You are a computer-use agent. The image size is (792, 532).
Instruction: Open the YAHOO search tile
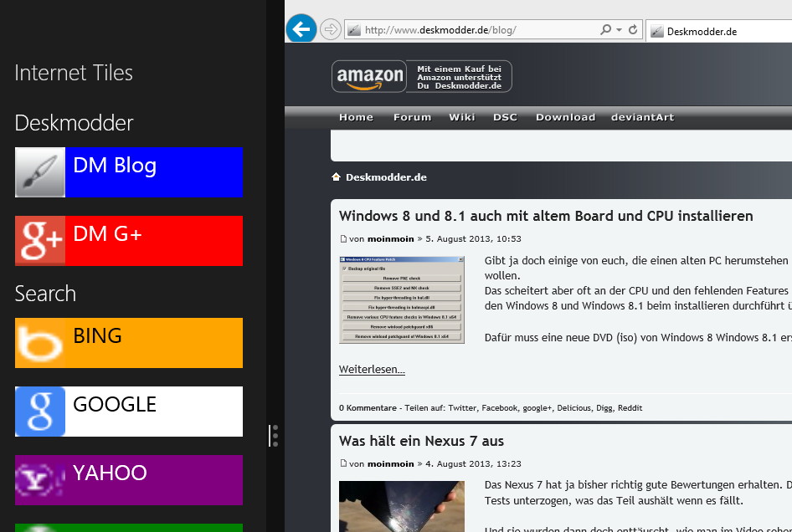(x=129, y=480)
